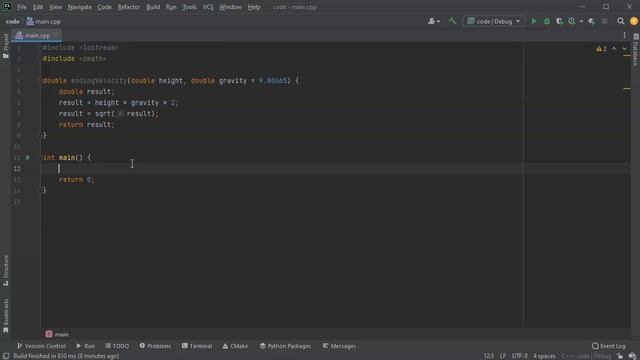Open the Run menu
This screenshot has height=360, width=640.
tap(171, 7)
